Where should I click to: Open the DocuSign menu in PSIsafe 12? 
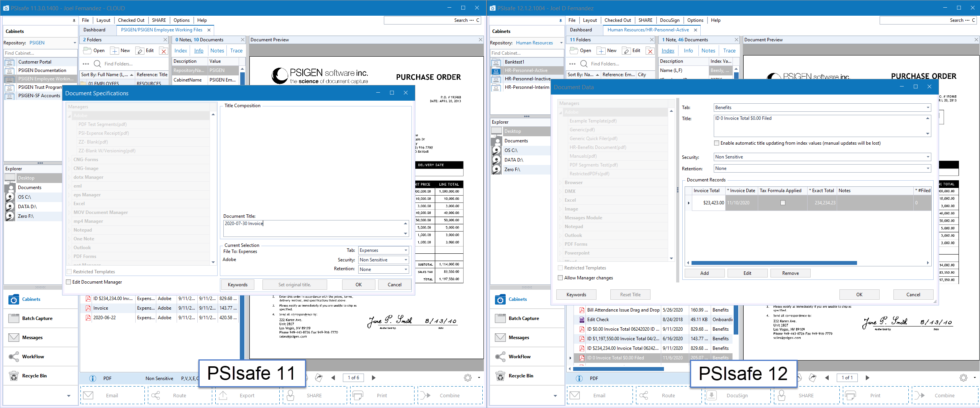point(669,20)
